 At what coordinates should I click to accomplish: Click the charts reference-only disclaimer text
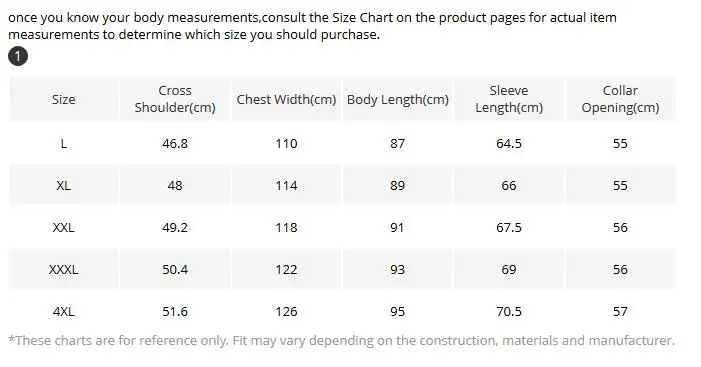click(x=342, y=341)
